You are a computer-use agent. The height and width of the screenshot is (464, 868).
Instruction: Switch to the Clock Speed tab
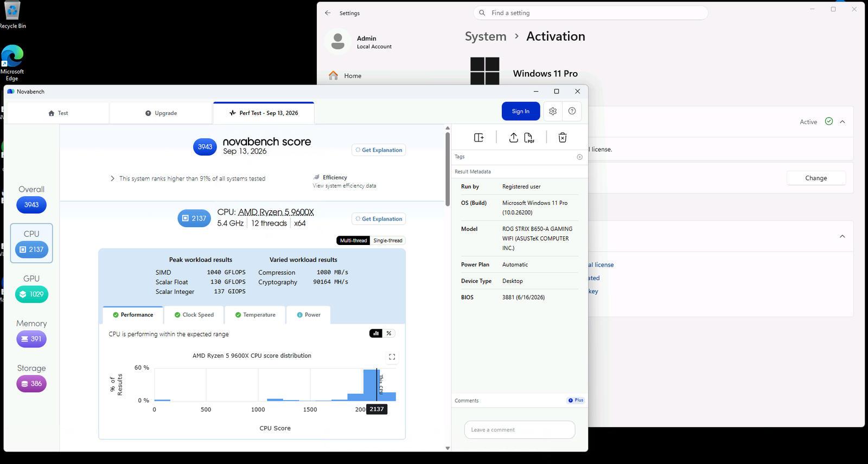tap(194, 315)
